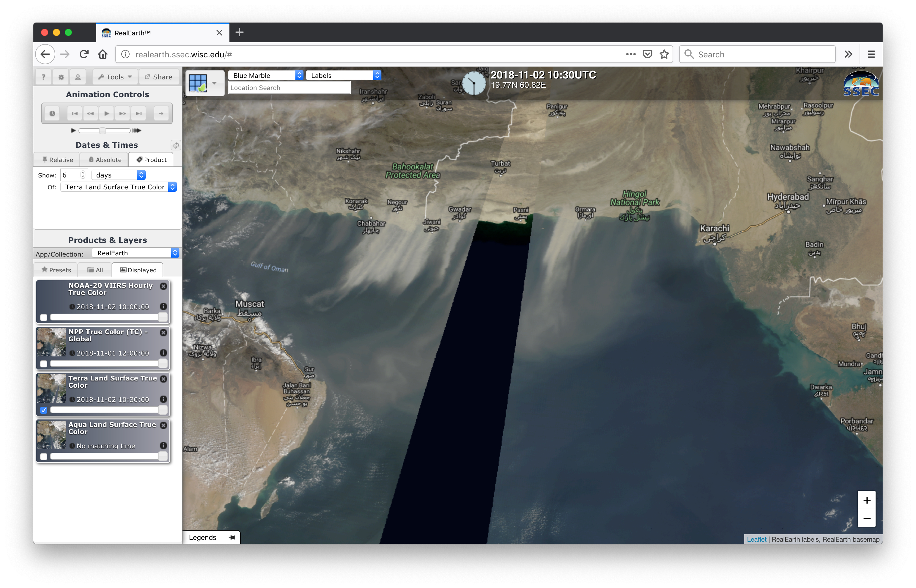Switch to the All products tab
Viewport: 916px width, 588px height.
[x=95, y=270]
